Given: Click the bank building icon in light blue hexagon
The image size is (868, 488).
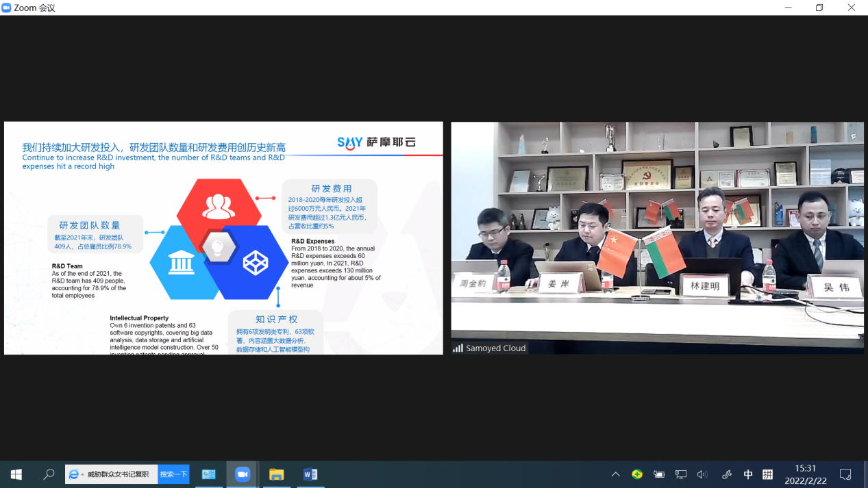Looking at the screenshot, I should [x=182, y=263].
